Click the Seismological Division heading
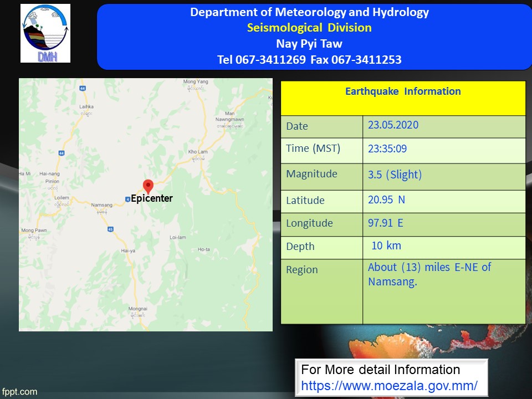532x399 pixels. [309, 28]
